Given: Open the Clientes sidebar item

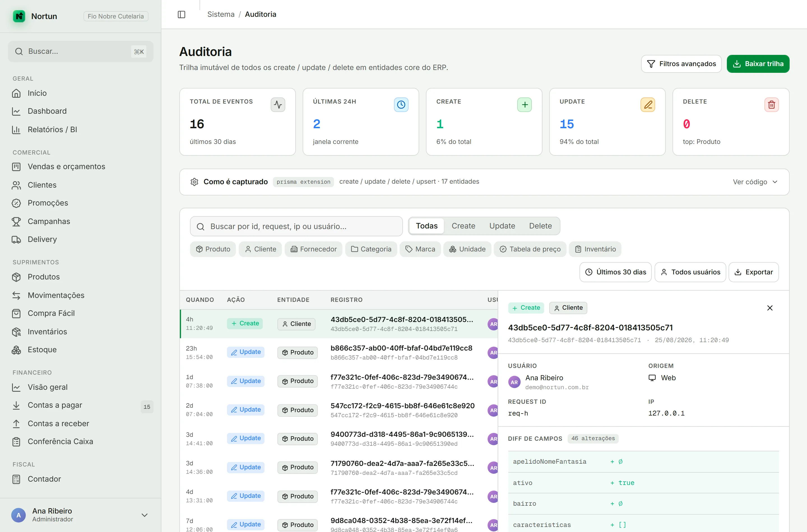Looking at the screenshot, I should click(x=80, y=185).
